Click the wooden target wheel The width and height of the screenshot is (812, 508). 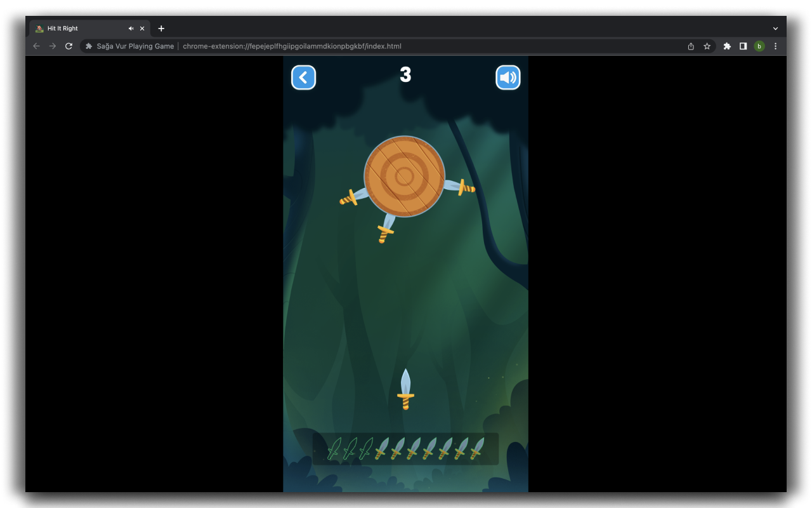404,177
